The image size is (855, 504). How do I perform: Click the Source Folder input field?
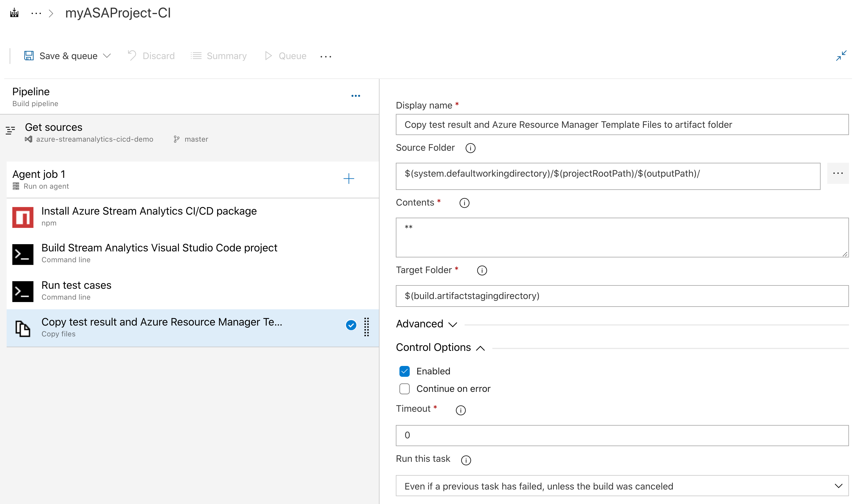click(x=608, y=173)
